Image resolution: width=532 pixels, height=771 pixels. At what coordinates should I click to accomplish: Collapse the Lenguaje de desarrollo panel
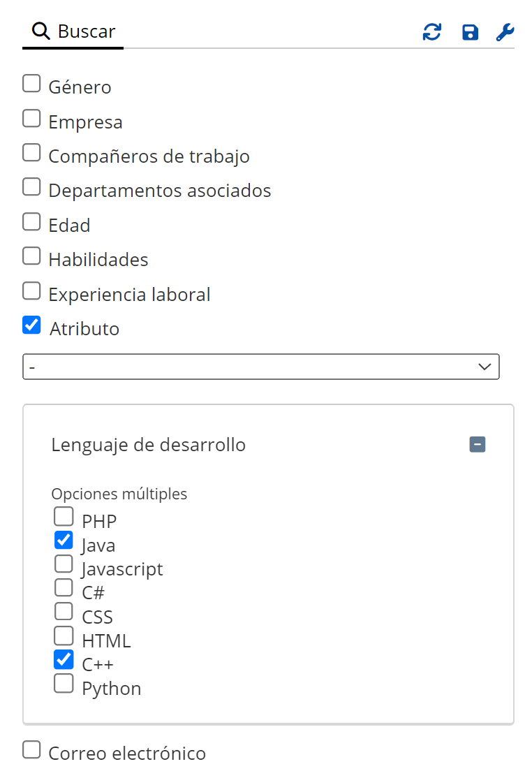(x=478, y=445)
